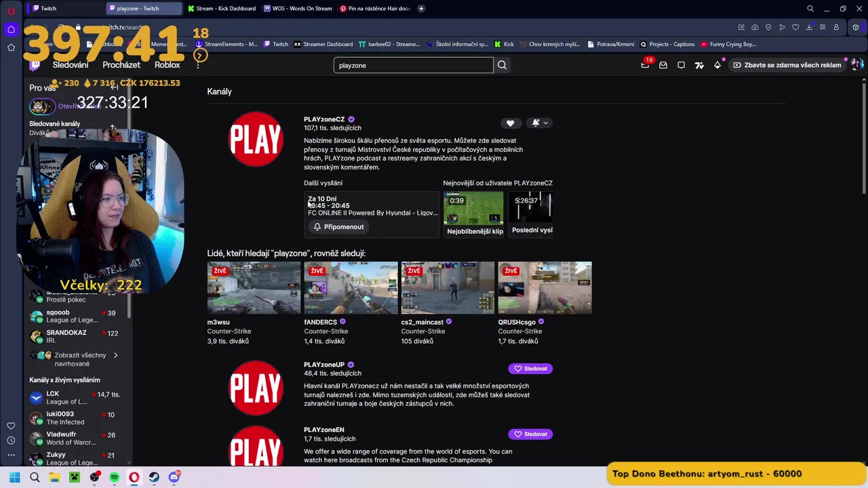Click the Opera downloads icon in address bar

(x=809, y=27)
